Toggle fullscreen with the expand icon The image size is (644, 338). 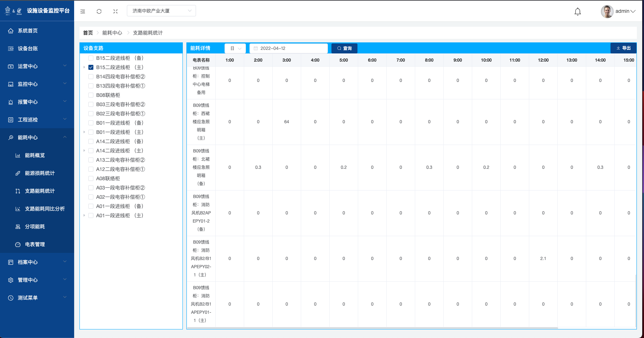coord(115,11)
